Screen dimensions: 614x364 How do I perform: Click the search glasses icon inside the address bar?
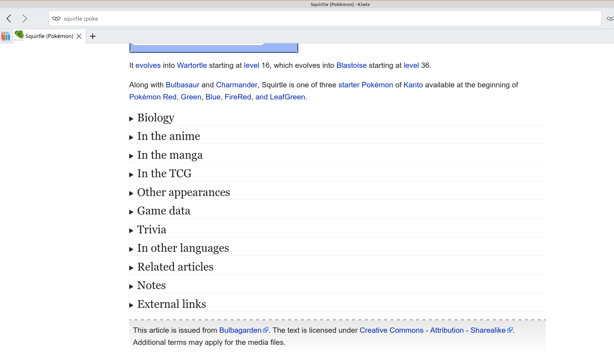click(x=56, y=18)
